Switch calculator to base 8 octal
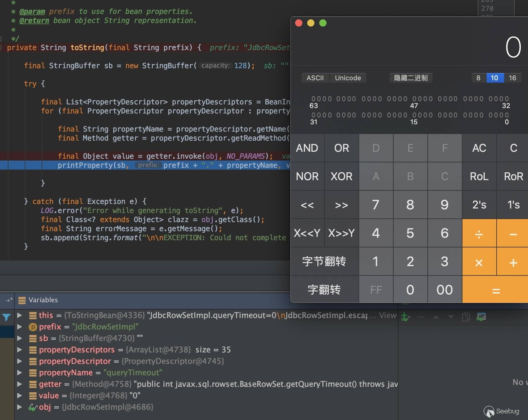Image resolution: width=528 pixels, height=420 pixels. click(478, 78)
